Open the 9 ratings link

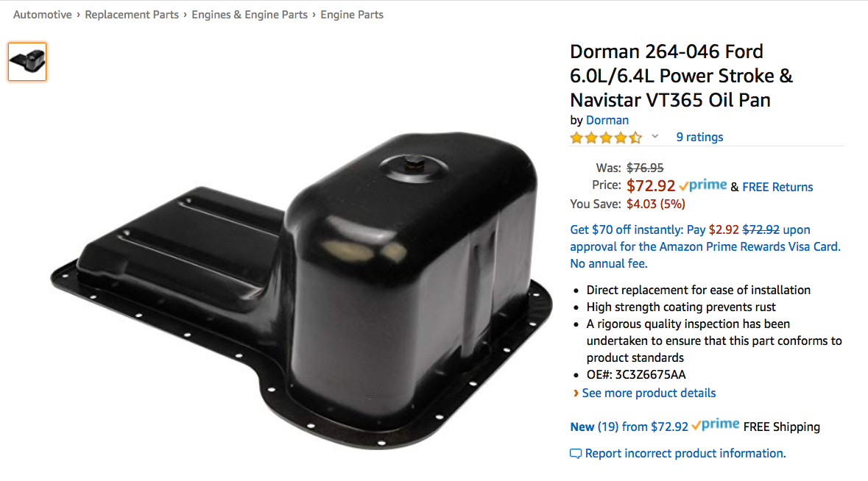point(699,137)
